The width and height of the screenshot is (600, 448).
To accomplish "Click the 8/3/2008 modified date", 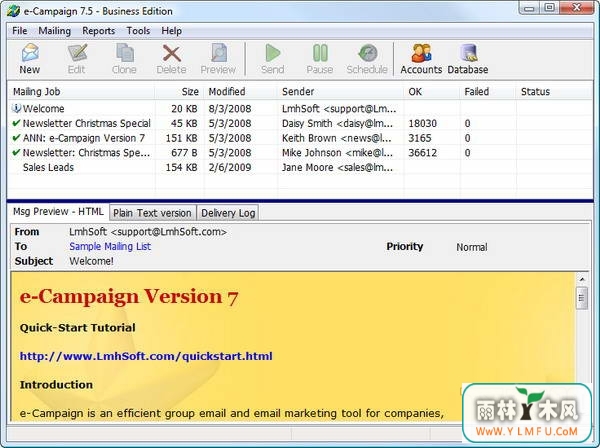I will tap(230, 109).
